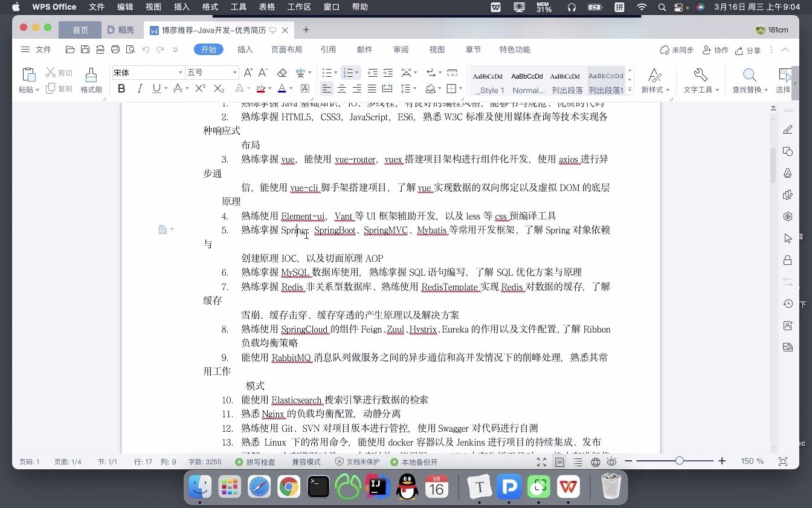
Task: Open line spacing dropdown
Action: [x=414, y=89]
